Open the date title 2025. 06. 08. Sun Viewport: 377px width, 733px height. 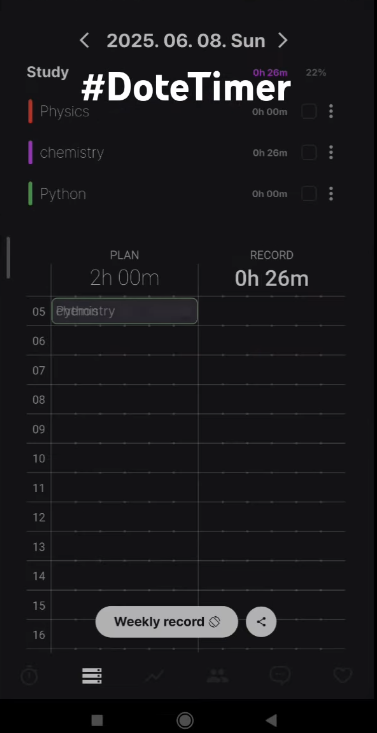(x=186, y=41)
